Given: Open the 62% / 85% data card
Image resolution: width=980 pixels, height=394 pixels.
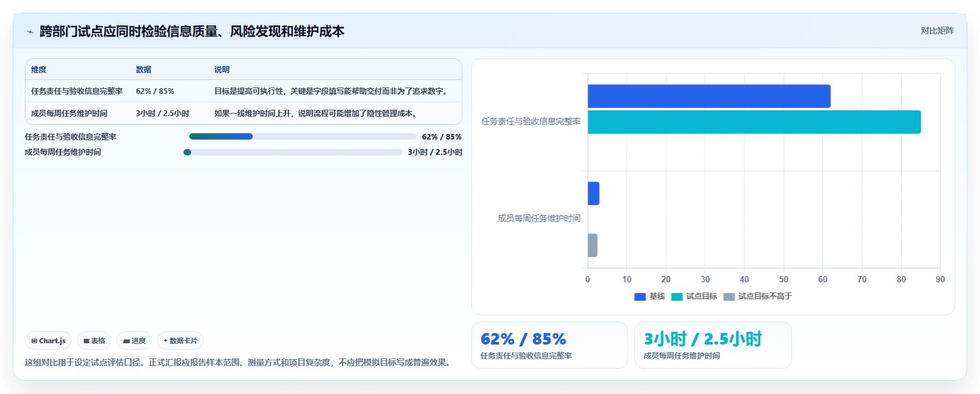Looking at the screenshot, I should (549, 345).
